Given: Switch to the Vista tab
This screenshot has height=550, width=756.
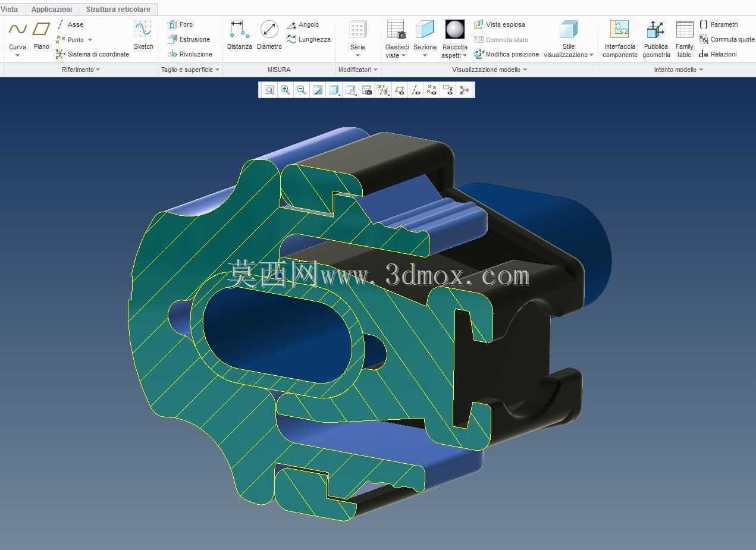Looking at the screenshot, I should tap(9, 9).
